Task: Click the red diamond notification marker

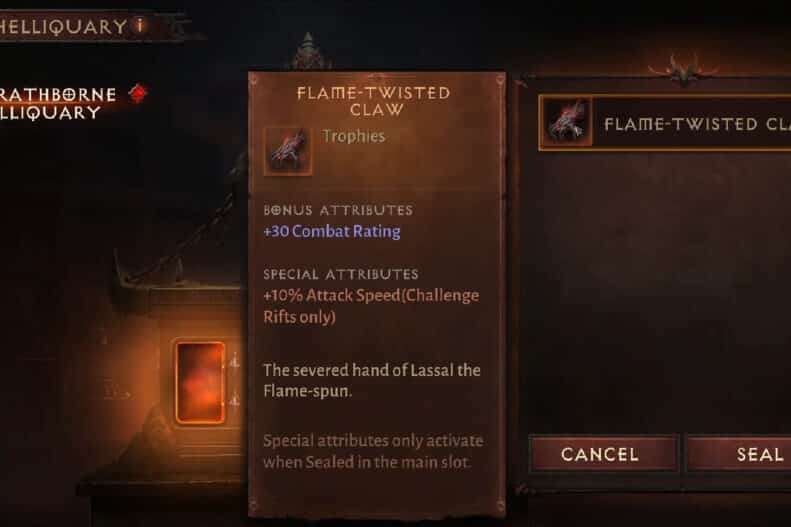Action: point(138,94)
